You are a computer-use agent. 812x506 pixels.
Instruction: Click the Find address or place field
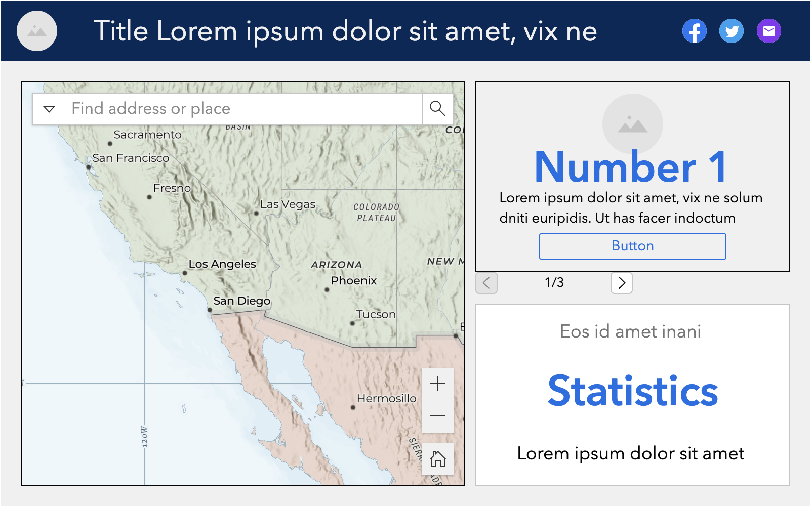click(x=243, y=109)
